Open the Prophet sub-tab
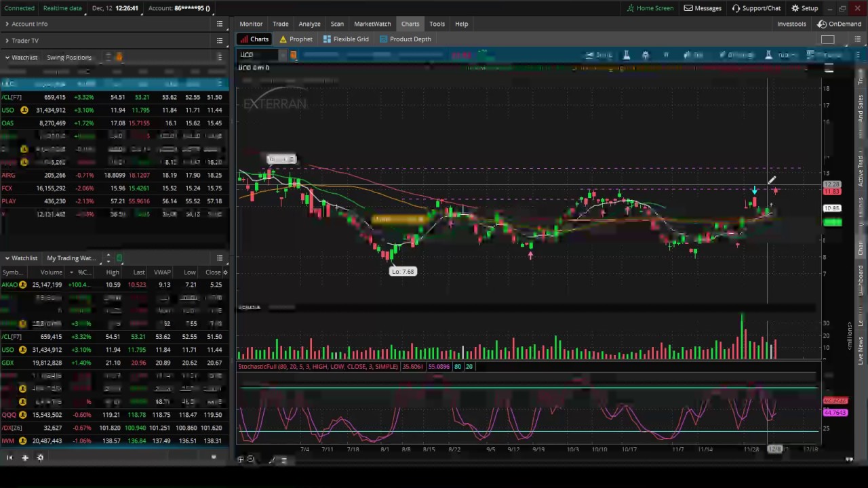 296,39
